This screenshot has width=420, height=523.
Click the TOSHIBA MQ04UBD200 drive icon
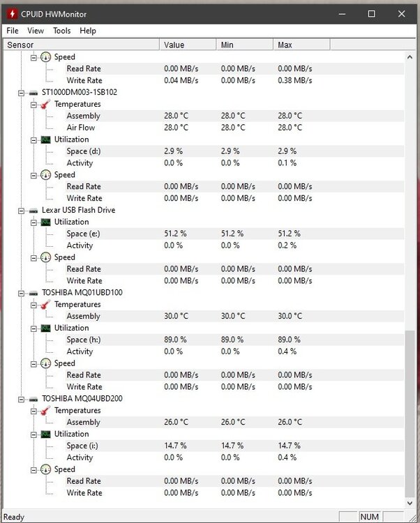click(33, 398)
